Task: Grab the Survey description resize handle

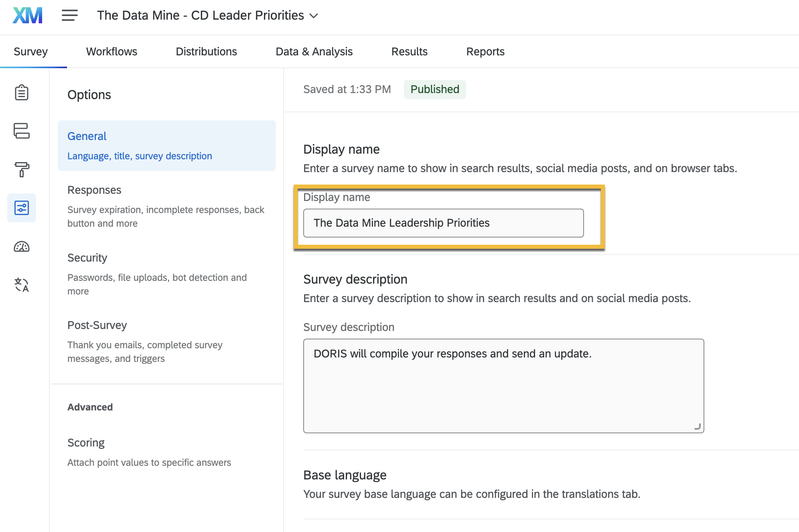Action: click(x=698, y=426)
